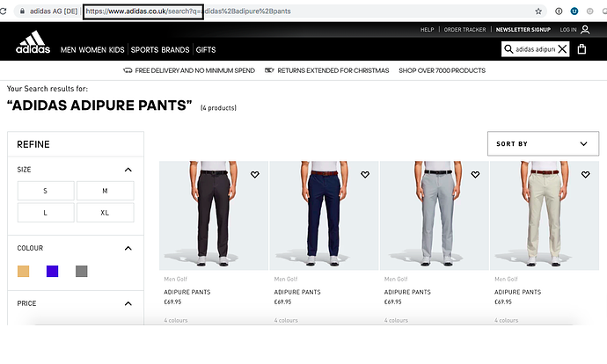Image resolution: width=607 pixels, height=364 pixels.
Task: Add navy Adipure Pants to wishlist
Action: 365,174
